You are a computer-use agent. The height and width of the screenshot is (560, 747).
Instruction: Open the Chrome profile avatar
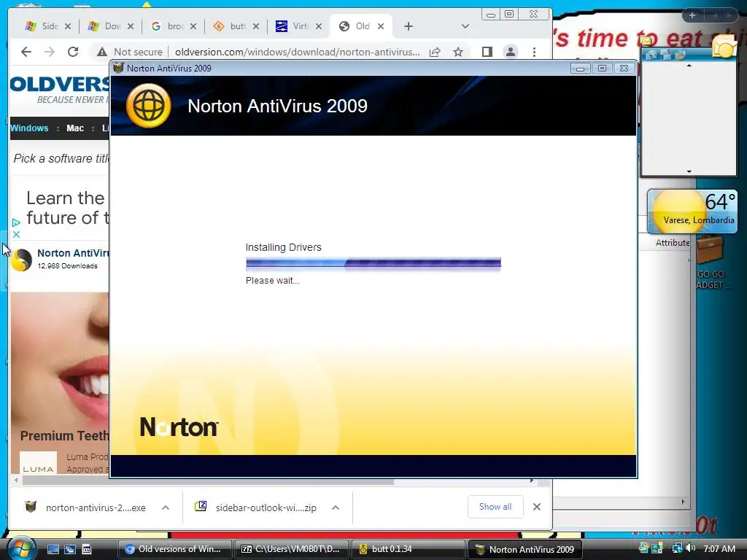pyautogui.click(x=510, y=52)
